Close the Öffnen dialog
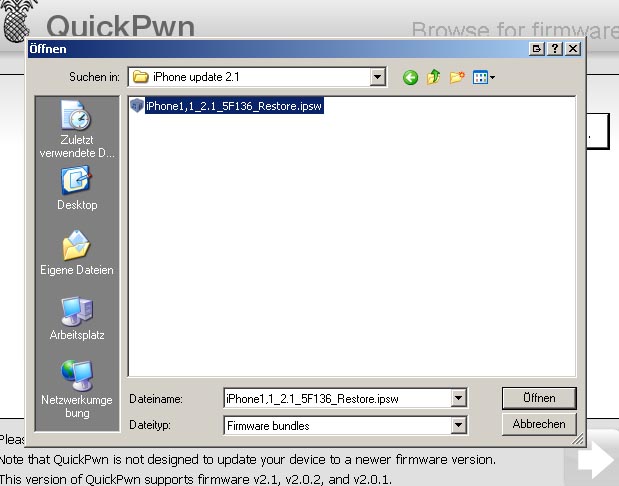 pyautogui.click(x=572, y=48)
